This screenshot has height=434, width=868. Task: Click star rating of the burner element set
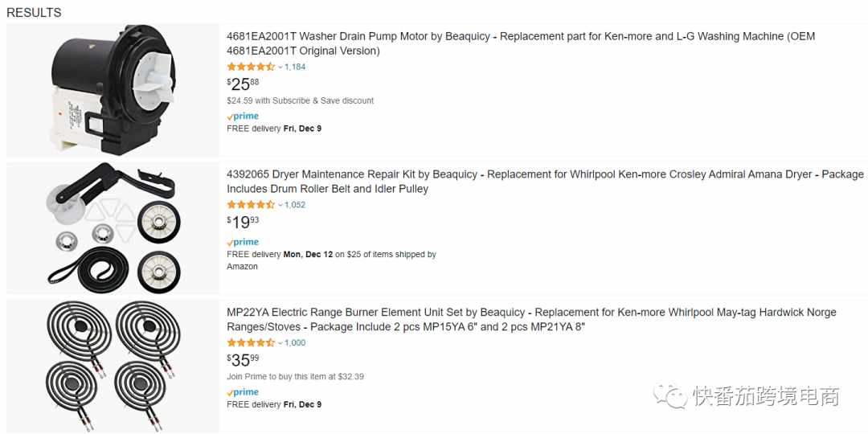point(251,342)
